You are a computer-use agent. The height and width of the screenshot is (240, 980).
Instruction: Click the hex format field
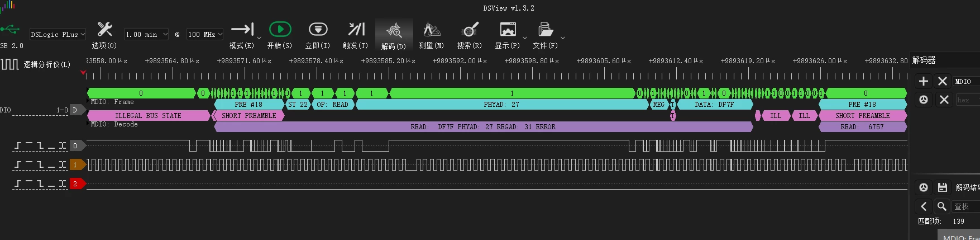[968, 100]
